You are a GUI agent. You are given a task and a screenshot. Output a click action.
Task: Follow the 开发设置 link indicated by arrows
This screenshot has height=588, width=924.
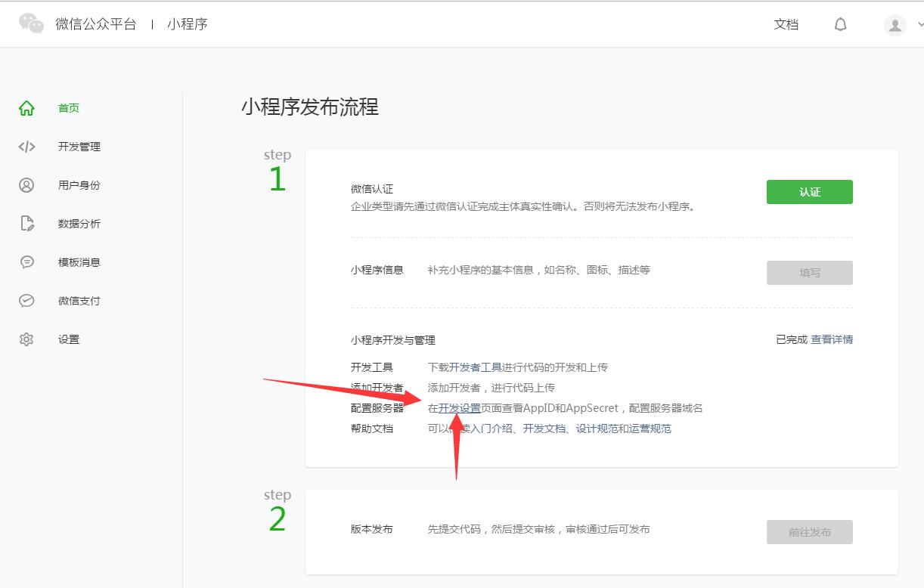click(458, 407)
